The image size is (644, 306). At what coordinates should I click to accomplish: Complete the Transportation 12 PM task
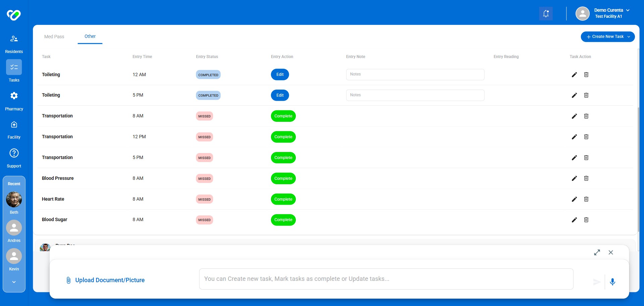(283, 137)
